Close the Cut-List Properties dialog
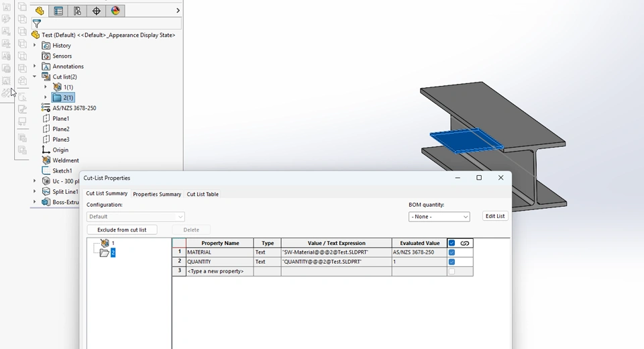 (500, 178)
